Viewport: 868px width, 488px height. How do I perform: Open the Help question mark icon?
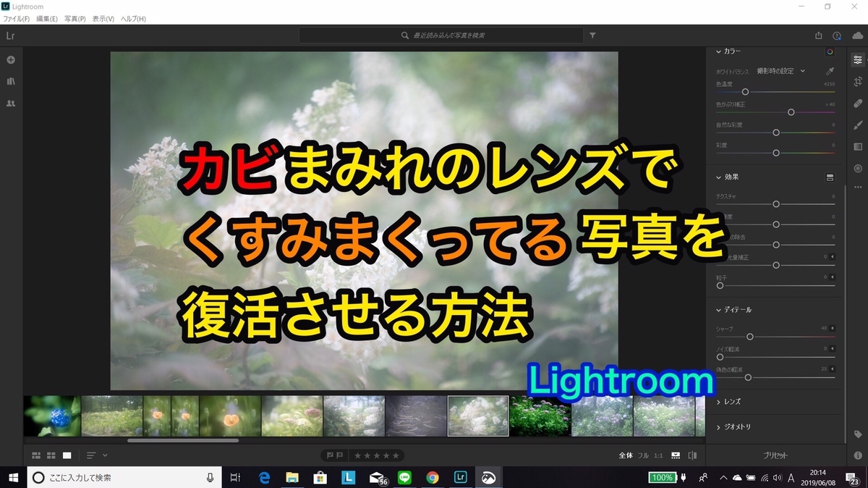click(837, 35)
